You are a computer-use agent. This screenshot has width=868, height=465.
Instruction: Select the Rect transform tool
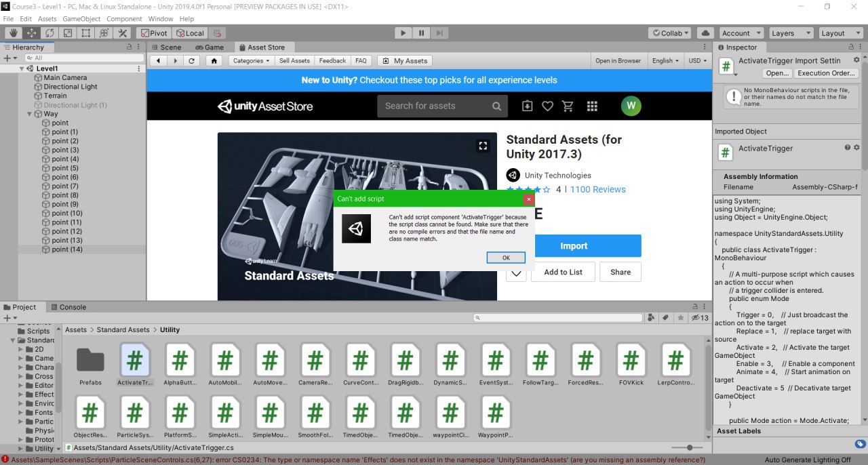pos(86,33)
